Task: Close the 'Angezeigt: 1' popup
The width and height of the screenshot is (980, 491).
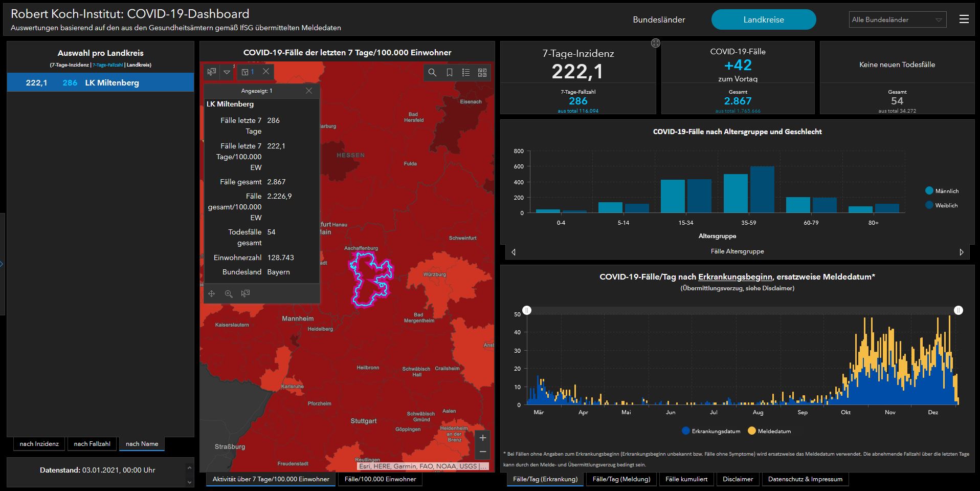Action: click(x=308, y=91)
